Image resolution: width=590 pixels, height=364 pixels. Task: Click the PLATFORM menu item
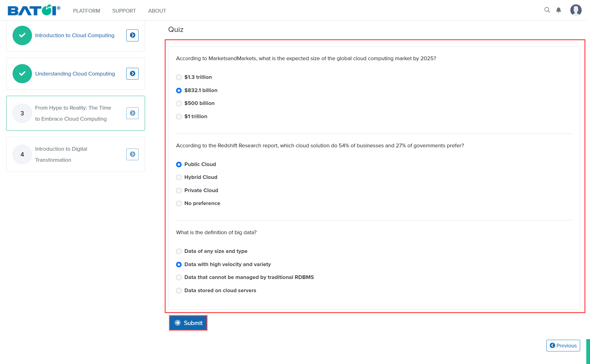click(85, 10)
